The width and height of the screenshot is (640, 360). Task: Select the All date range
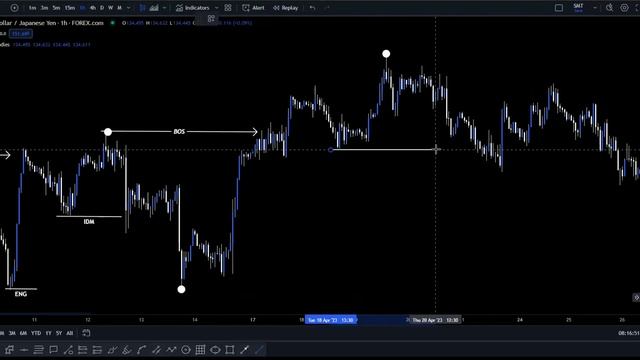coord(70,333)
